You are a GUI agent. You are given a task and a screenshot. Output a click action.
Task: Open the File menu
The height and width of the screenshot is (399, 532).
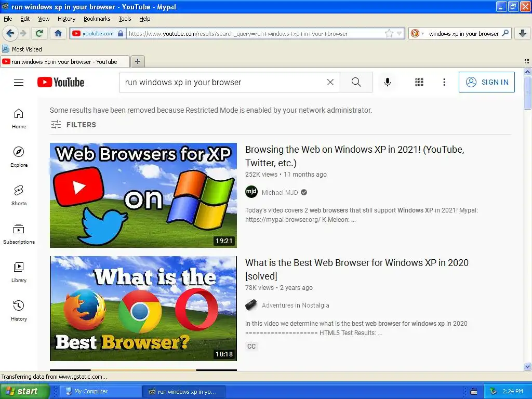(x=8, y=19)
